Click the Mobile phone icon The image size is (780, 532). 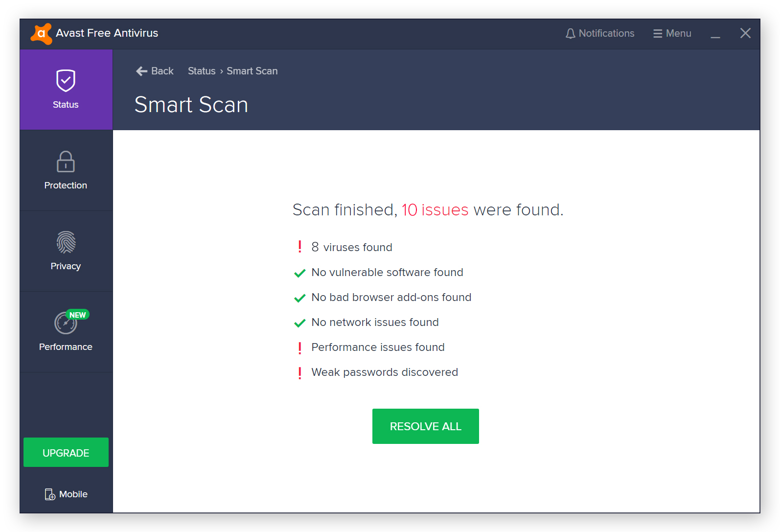50,494
